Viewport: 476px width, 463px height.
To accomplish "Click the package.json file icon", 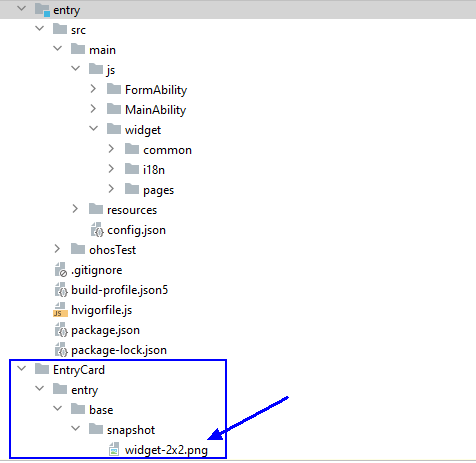I will coord(61,330).
